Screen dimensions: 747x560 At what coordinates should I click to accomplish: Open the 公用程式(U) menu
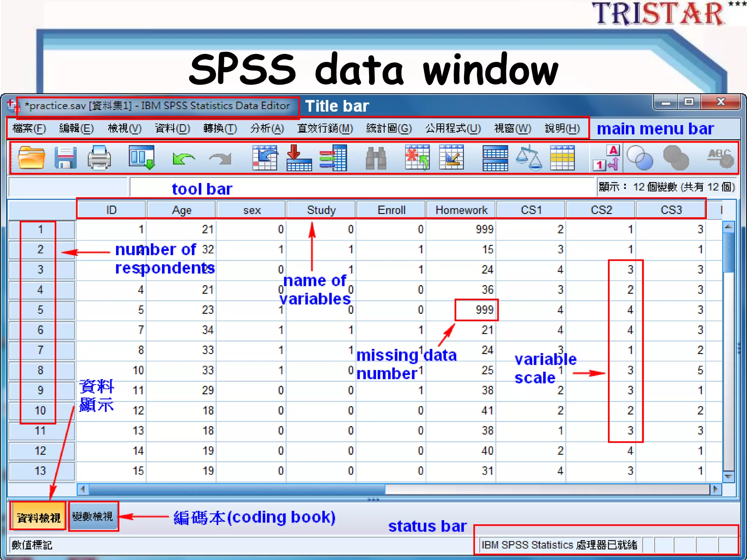453,128
